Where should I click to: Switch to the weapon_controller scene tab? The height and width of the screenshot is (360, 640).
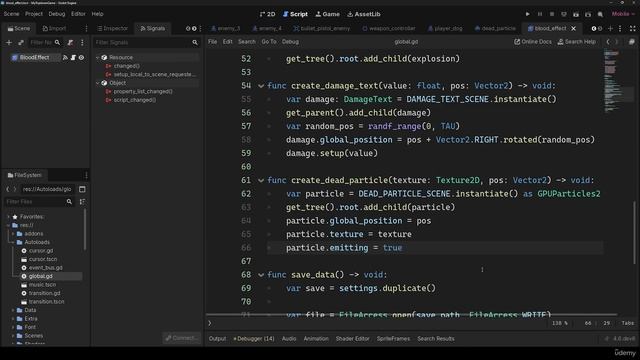pyautogui.click(x=389, y=28)
